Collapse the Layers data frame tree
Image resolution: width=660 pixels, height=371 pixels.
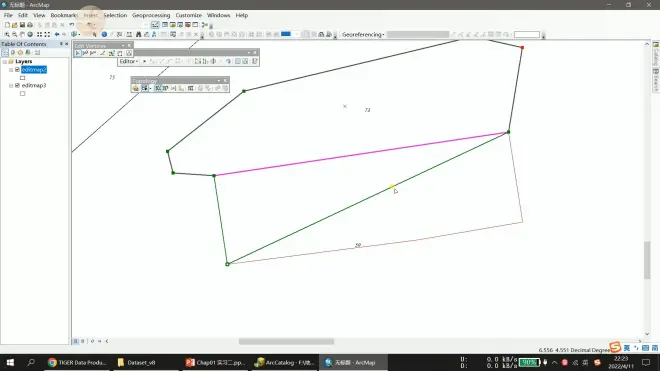[5, 61]
